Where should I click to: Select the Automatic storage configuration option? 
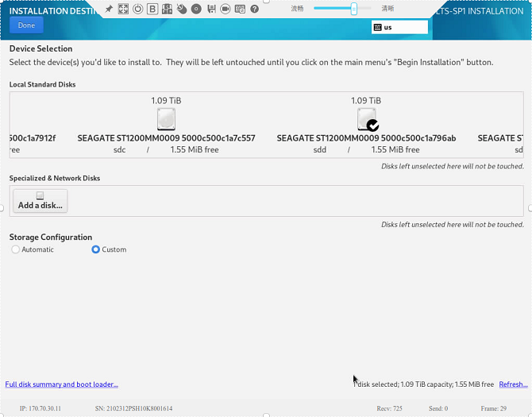tap(16, 249)
